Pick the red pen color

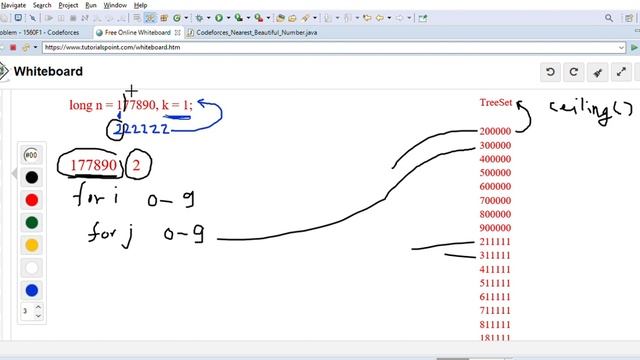point(31,200)
